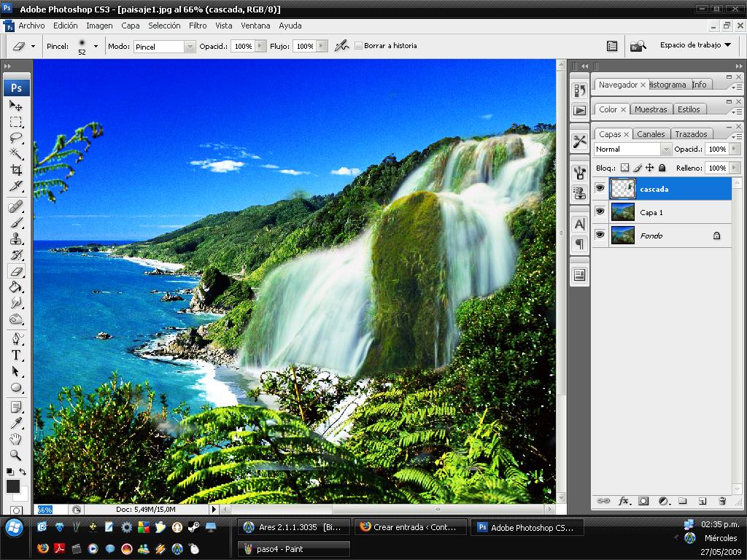Select the Path Selection tool
747x560 pixels.
coord(16,371)
